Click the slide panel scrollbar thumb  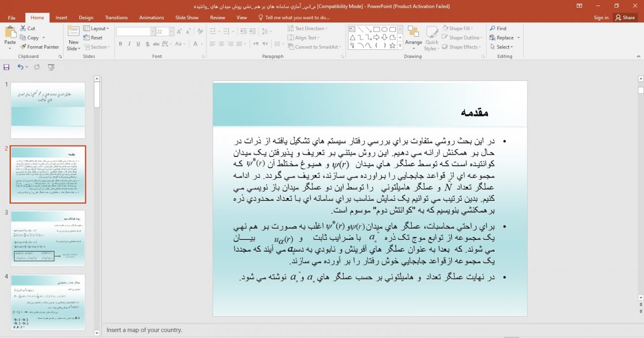coord(97,95)
